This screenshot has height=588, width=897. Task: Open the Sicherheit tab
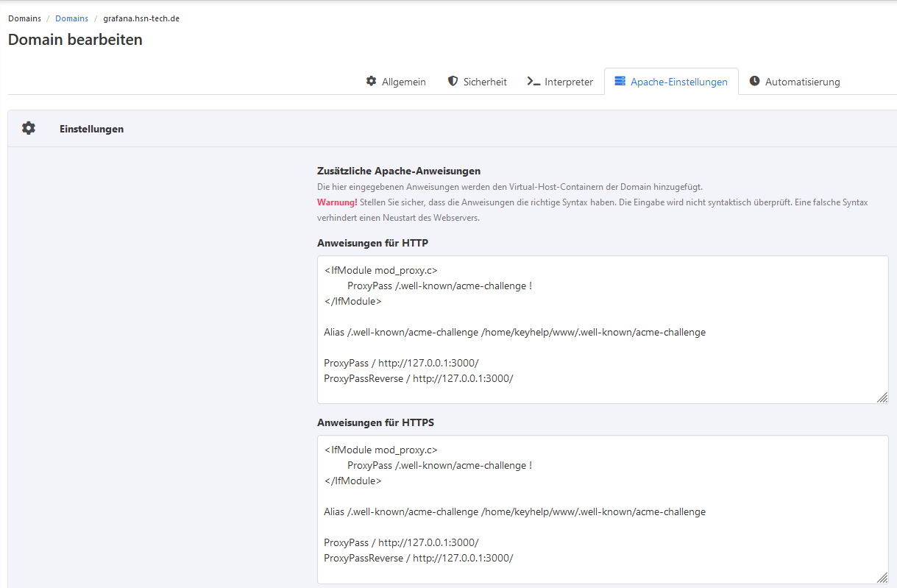pos(485,82)
